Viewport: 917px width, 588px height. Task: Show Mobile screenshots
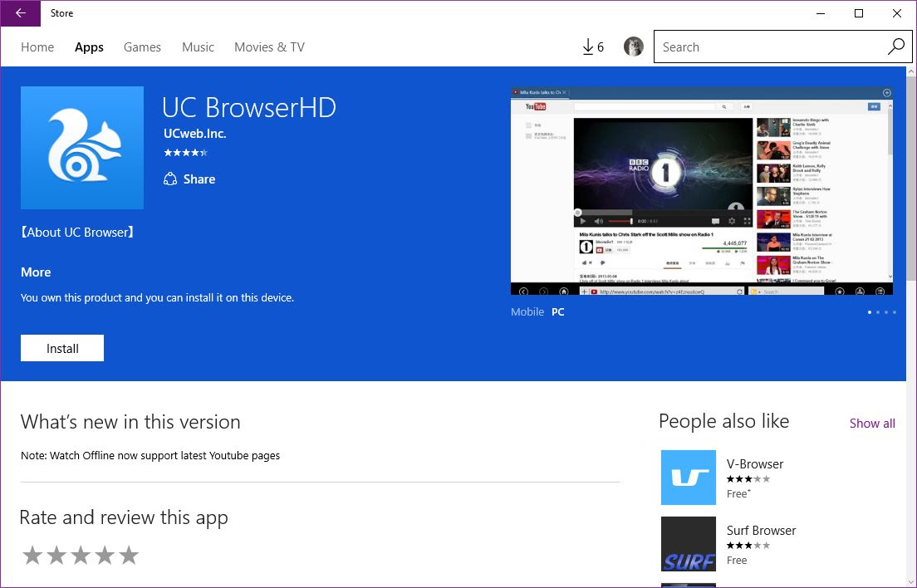(527, 312)
